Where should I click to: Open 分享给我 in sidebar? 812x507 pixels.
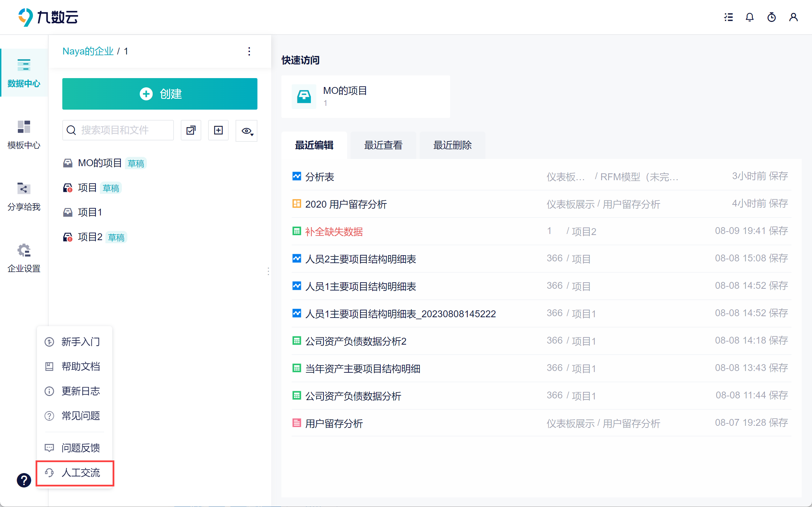click(24, 196)
